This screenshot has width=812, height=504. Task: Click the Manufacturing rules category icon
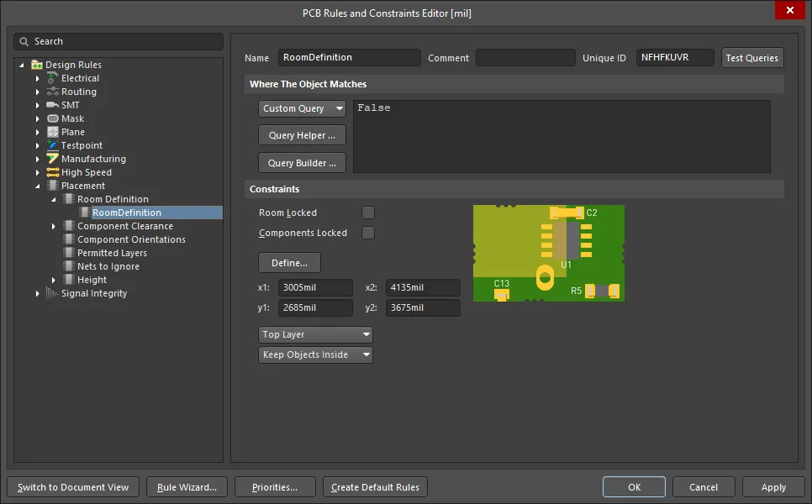point(52,159)
